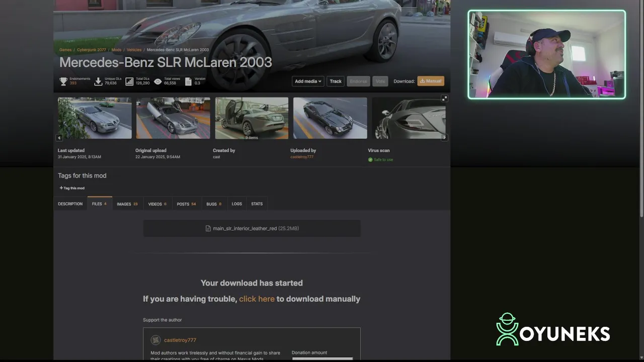Click the Total DLs bar chart icon
Viewport: 644px width, 362px height.
click(x=129, y=81)
